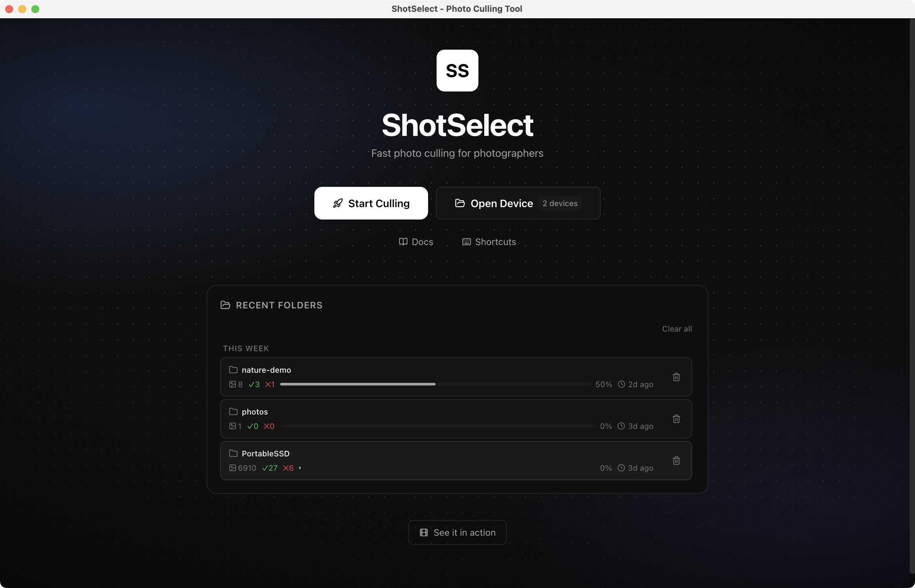Click the folder icon in Recent Folders header
The height and width of the screenshot is (588, 915).
pos(225,305)
